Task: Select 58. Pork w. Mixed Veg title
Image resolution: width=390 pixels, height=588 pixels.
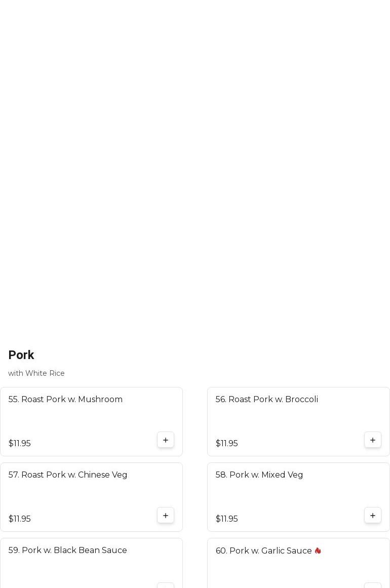Action: (259, 475)
